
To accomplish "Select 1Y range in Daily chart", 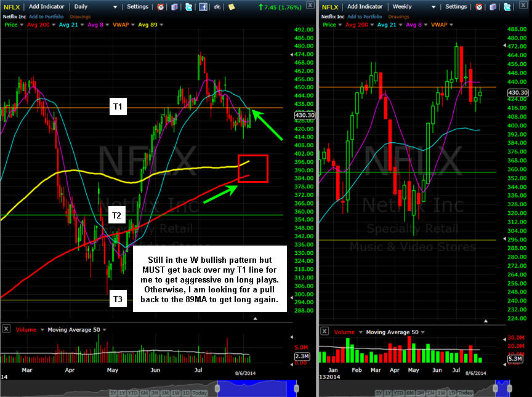I will click(123, 393).
